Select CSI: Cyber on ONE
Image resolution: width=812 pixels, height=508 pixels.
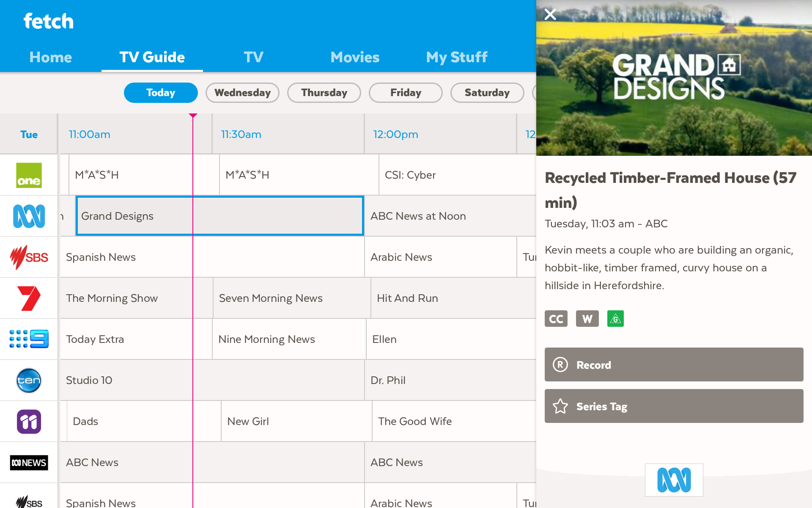[x=458, y=175]
